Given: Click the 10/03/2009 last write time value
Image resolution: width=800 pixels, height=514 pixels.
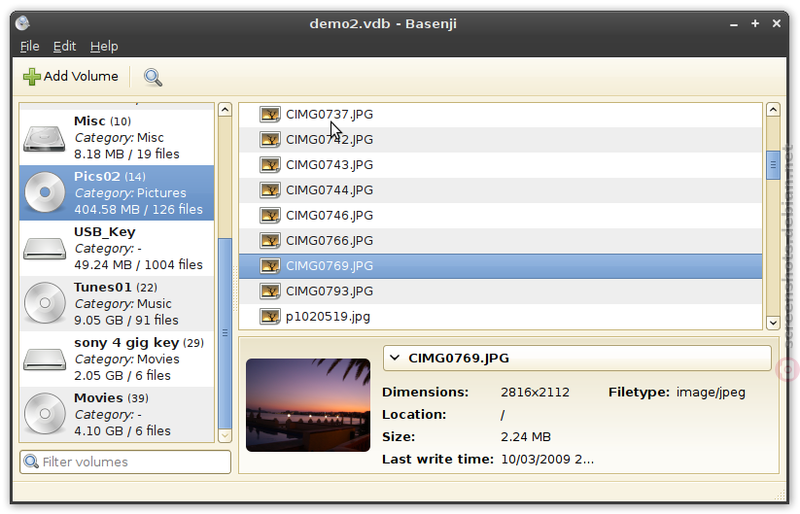Looking at the screenshot, I should 547,459.
